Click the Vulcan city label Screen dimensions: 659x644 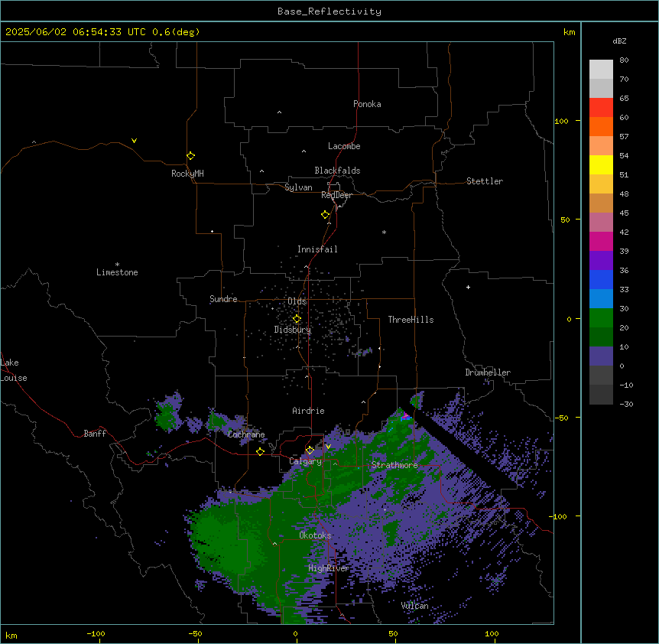pyautogui.click(x=415, y=606)
